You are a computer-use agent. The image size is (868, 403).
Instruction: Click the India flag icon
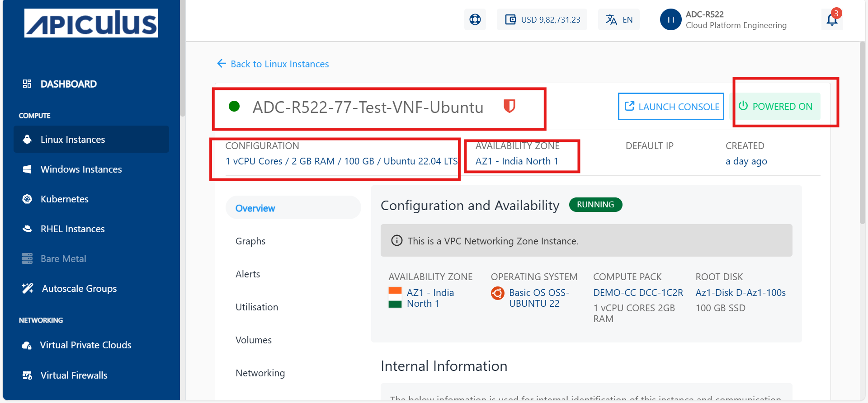pyautogui.click(x=395, y=298)
